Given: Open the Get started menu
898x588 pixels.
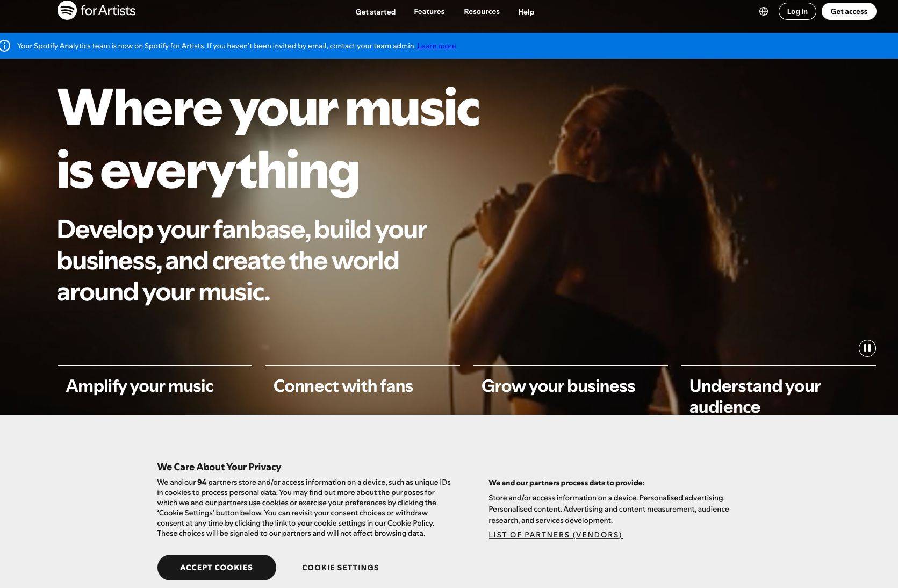Looking at the screenshot, I should (375, 12).
